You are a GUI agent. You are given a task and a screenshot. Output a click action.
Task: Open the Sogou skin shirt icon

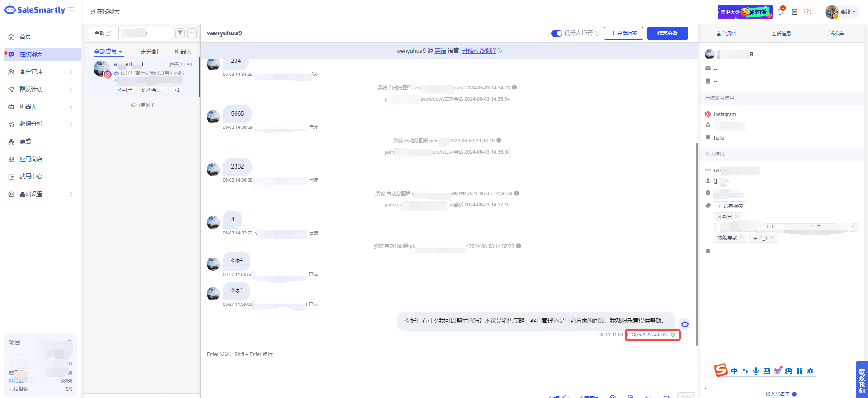click(778, 371)
